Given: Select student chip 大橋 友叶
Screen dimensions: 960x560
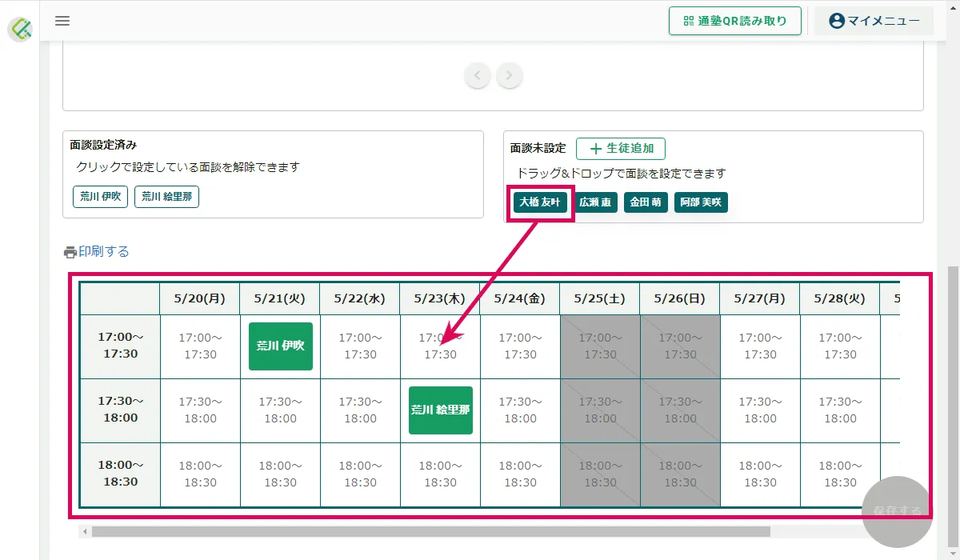Looking at the screenshot, I should (541, 202).
